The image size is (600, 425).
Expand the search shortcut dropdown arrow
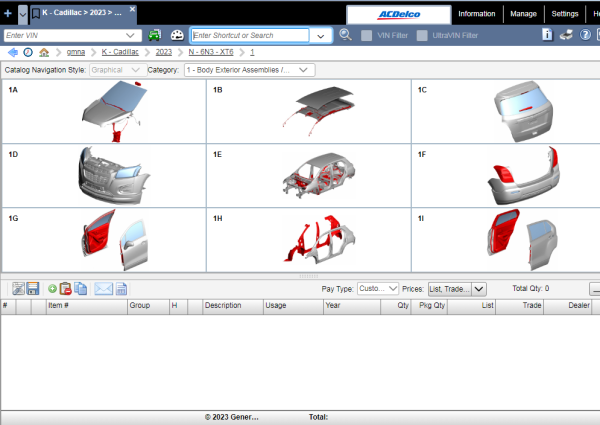tap(321, 36)
